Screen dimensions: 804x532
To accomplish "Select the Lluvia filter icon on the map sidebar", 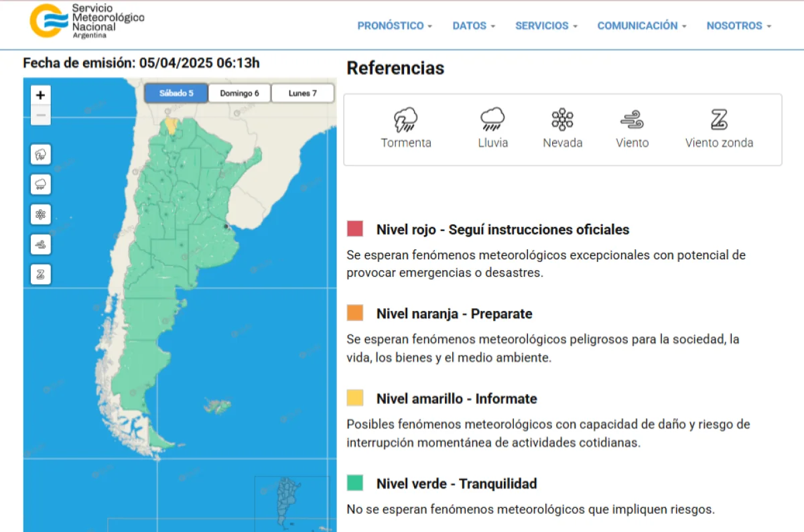I will (40, 184).
